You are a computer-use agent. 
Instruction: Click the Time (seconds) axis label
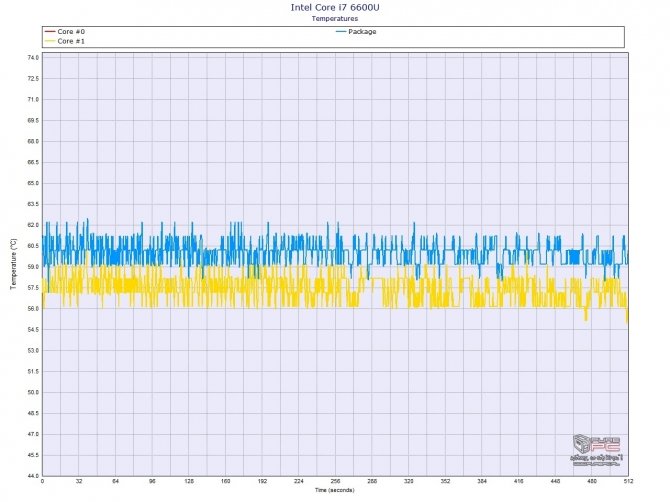[x=335, y=490]
